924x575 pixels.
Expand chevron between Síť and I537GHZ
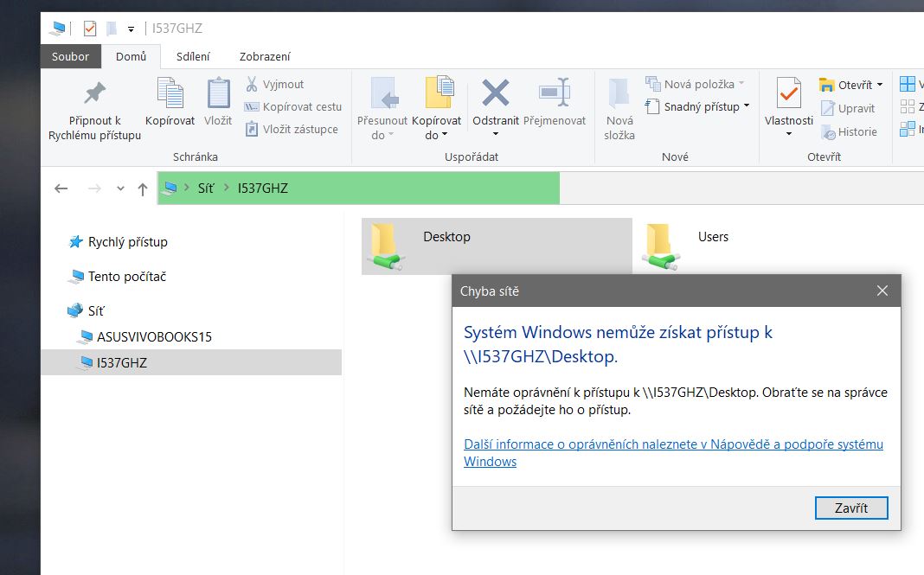(x=227, y=188)
